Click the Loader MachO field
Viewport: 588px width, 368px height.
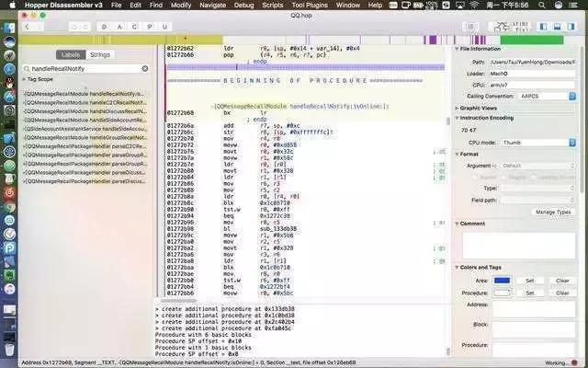pyautogui.click(x=533, y=74)
